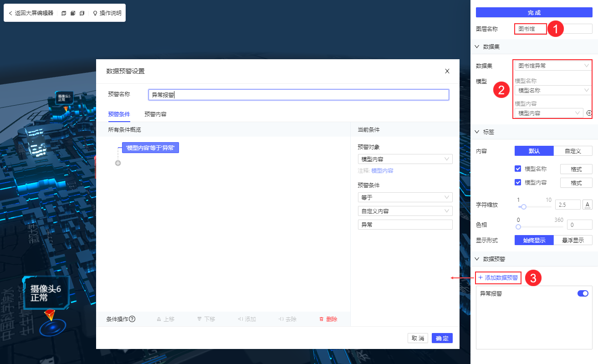Image resolution: width=598 pixels, height=364 pixels.
Task: Select the '模型内容'等于'异常' condition node
Action: [x=150, y=148]
